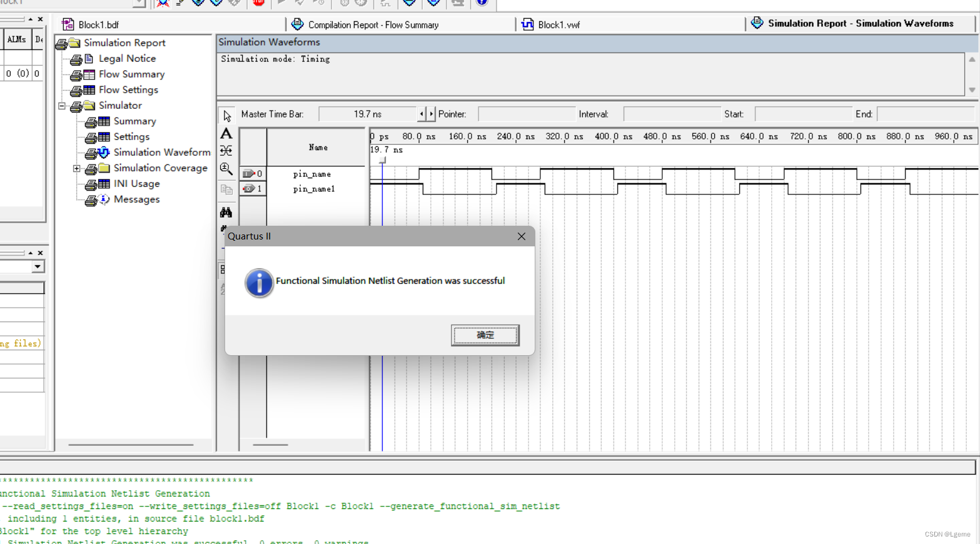
Task: Close the Functional Simulation Netlist dialog
Action: pyautogui.click(x=521, y=236)
